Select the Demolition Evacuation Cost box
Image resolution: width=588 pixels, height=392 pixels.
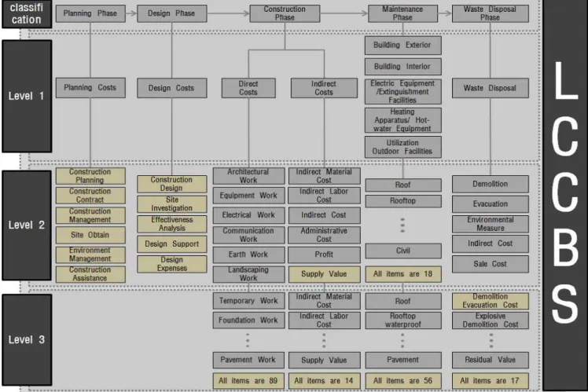tap(490, 301)
